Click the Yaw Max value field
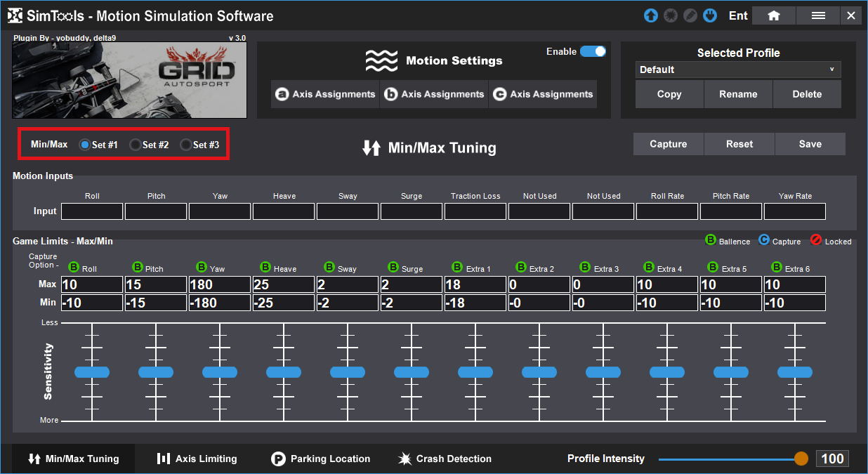Screen dimensions: 868x474 [x=220, y=284]
